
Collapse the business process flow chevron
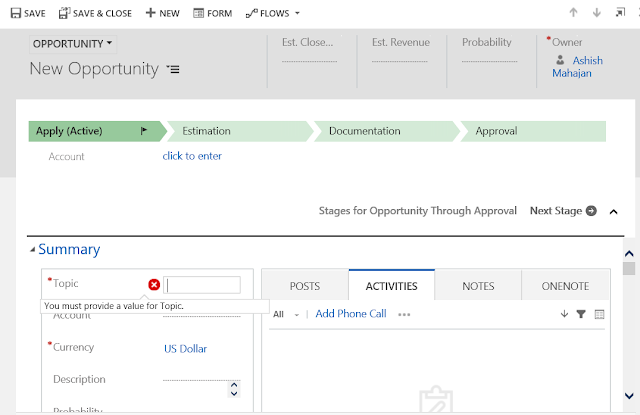coord(613,211)
